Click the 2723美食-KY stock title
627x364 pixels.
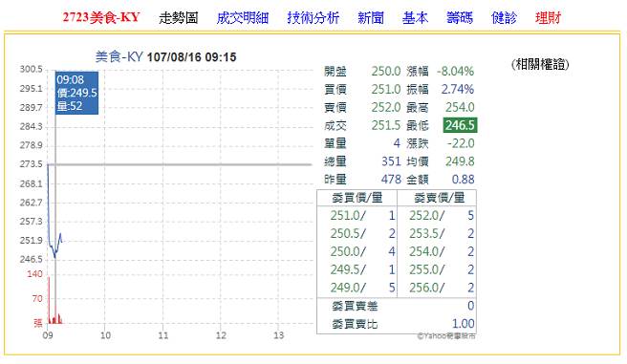click(101, 17)
